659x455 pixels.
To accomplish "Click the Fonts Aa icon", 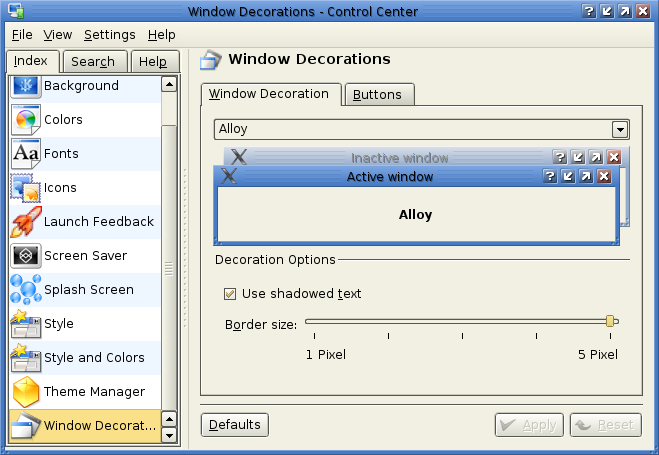I will [x=26, y=154].
